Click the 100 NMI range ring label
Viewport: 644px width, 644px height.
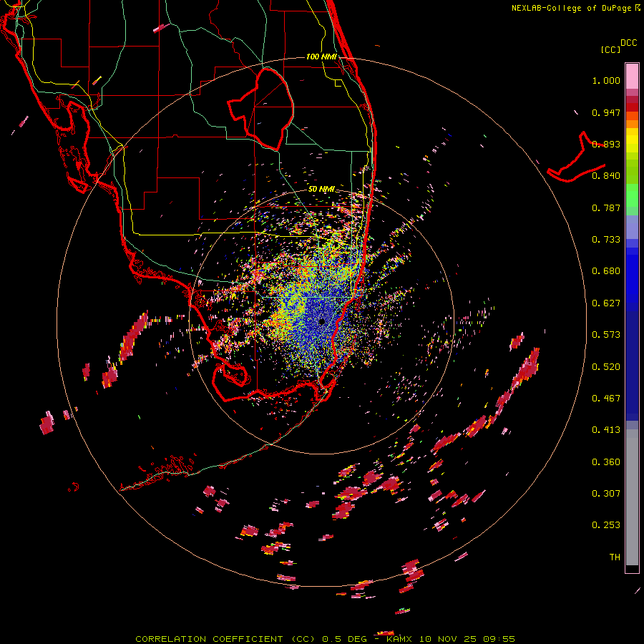pyautogui.click(x=321, y=57)
